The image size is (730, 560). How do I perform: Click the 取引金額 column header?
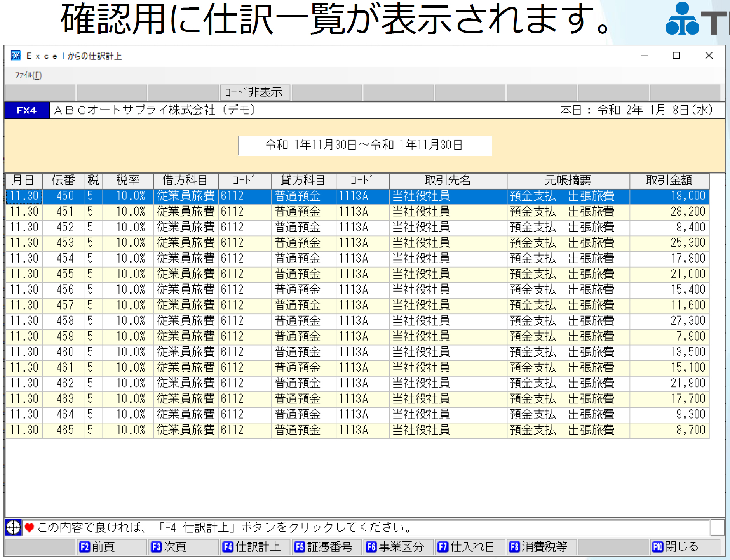[669, 180]
